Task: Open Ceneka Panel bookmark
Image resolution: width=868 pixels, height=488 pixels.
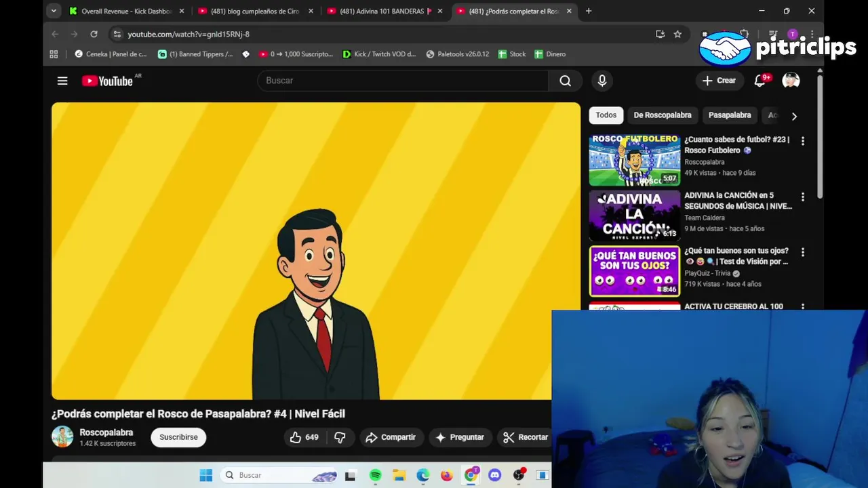Action: (x=111, y=54)
